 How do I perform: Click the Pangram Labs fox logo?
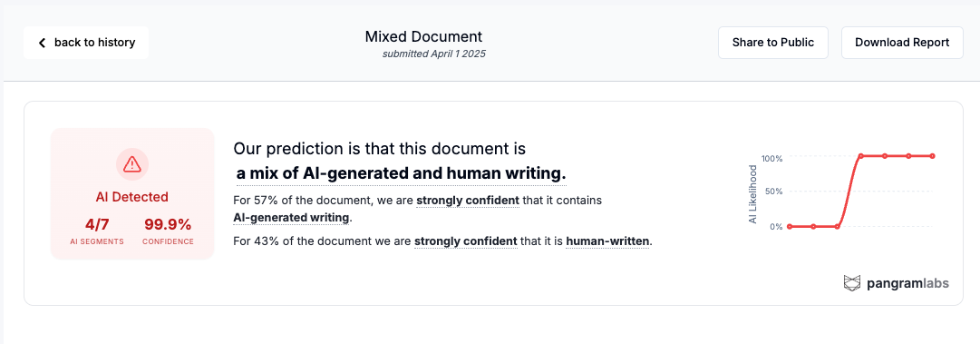852,283
